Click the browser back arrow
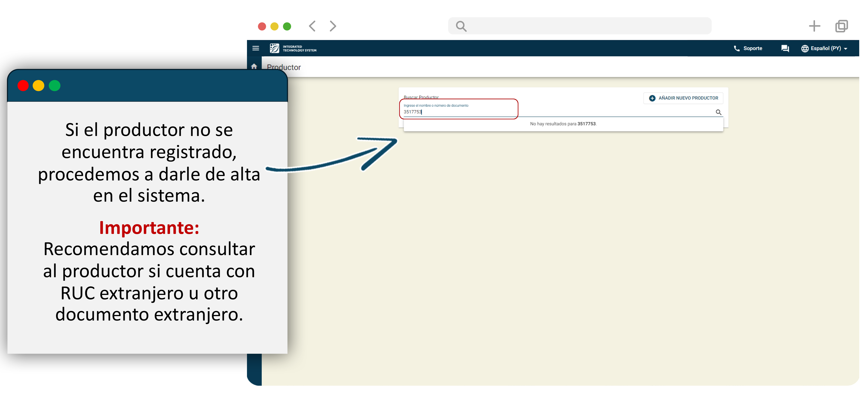The width and height of the screenshot is (868, 394). click(312, 26)
